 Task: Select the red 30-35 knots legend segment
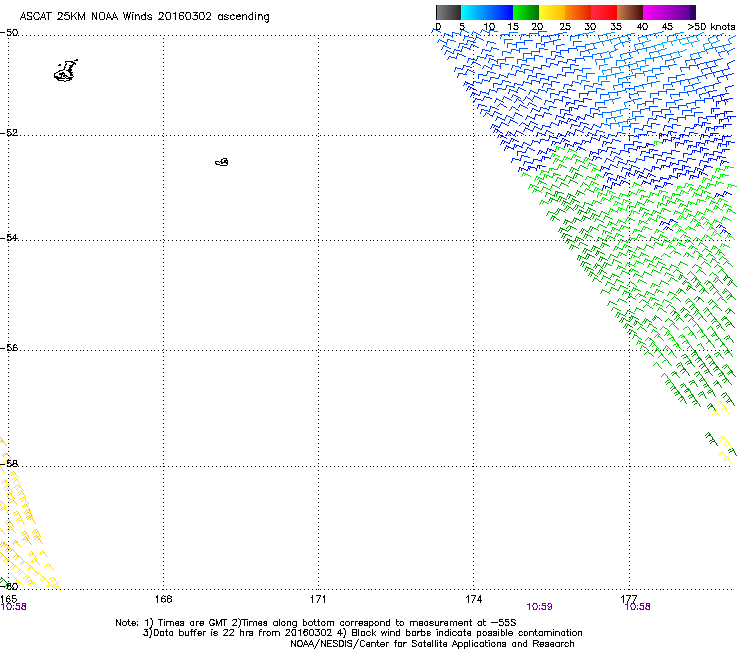pos(604,12)
